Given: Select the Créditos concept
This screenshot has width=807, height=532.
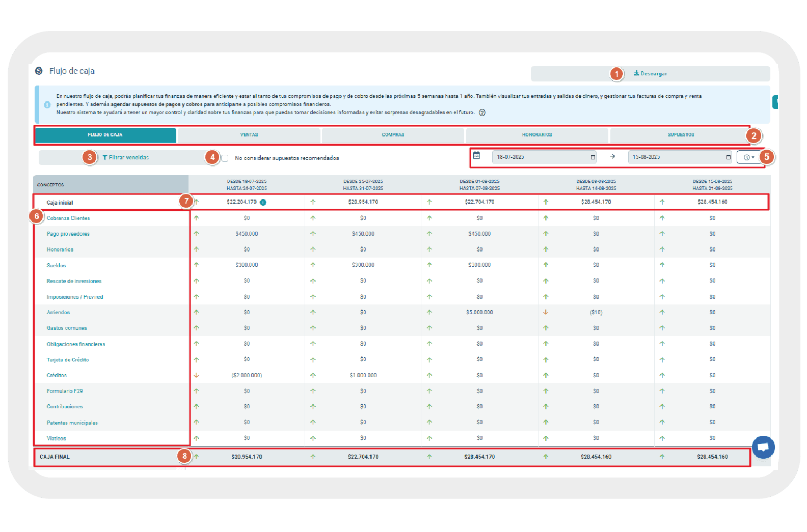Looking at the screenshot, I should 57,375.
